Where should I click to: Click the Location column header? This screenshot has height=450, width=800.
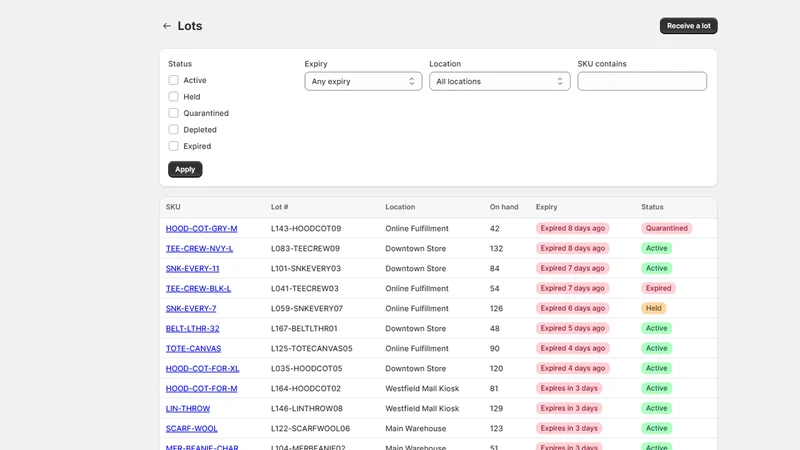point(400,207)
